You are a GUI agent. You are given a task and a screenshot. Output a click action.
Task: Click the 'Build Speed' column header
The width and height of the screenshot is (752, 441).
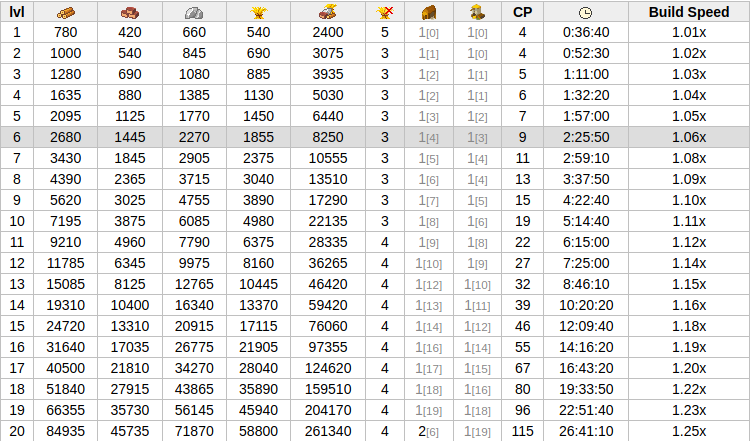click(689, 12)
